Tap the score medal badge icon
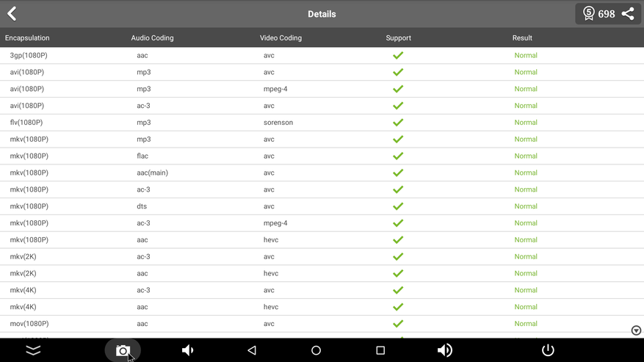644x362 pixels. 588,13
